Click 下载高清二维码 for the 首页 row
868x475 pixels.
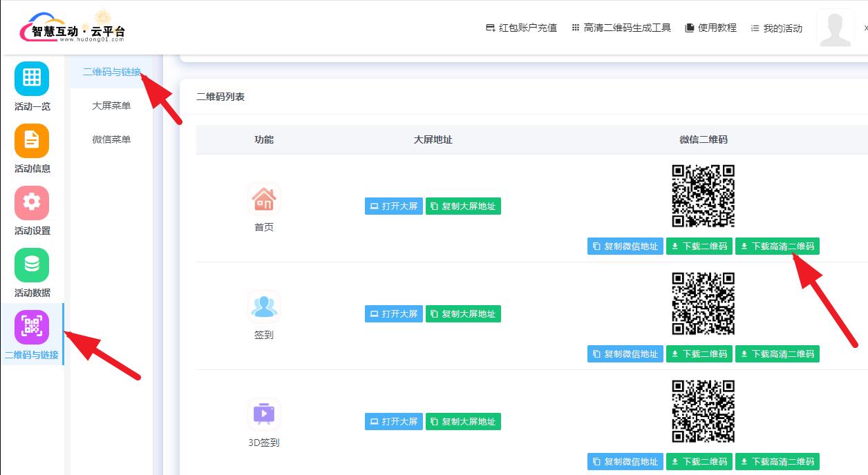click(777, 246)
